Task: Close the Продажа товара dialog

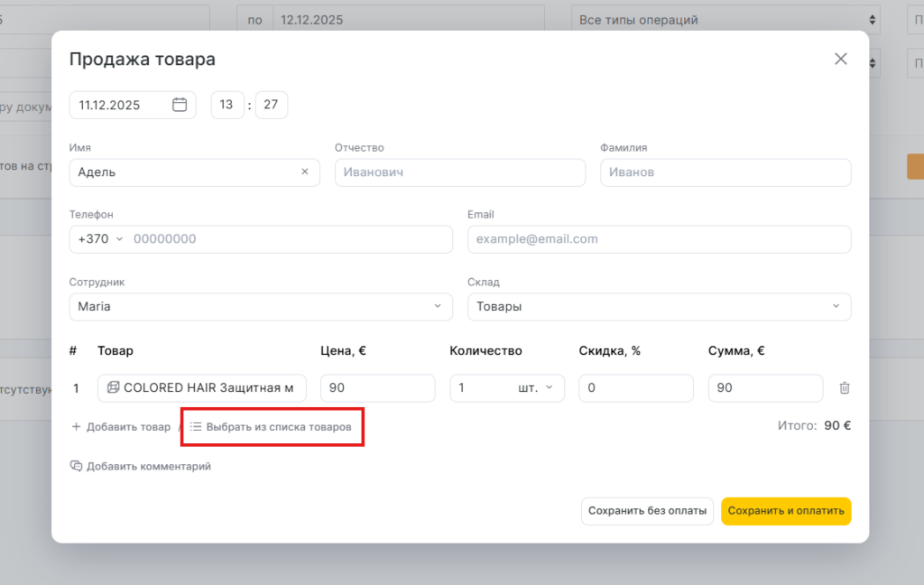Action: click(x=841, y=59)
